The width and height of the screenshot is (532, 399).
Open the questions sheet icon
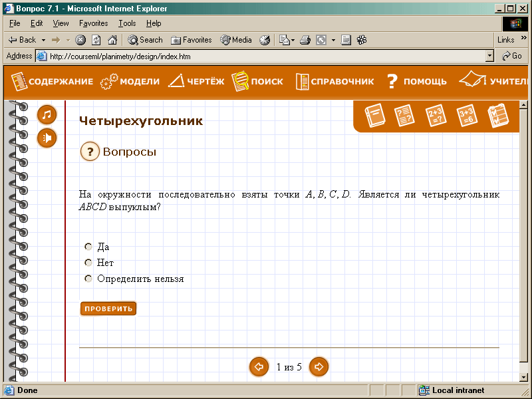point(404,116)
